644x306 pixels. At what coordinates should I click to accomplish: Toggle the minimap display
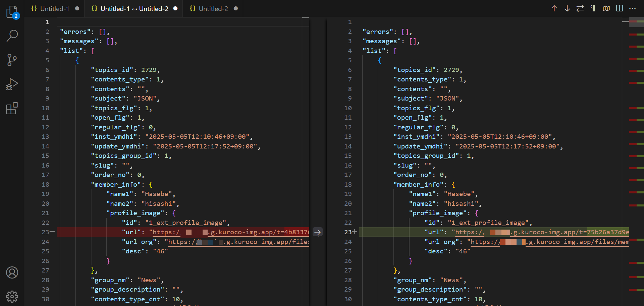coord(606,8)
